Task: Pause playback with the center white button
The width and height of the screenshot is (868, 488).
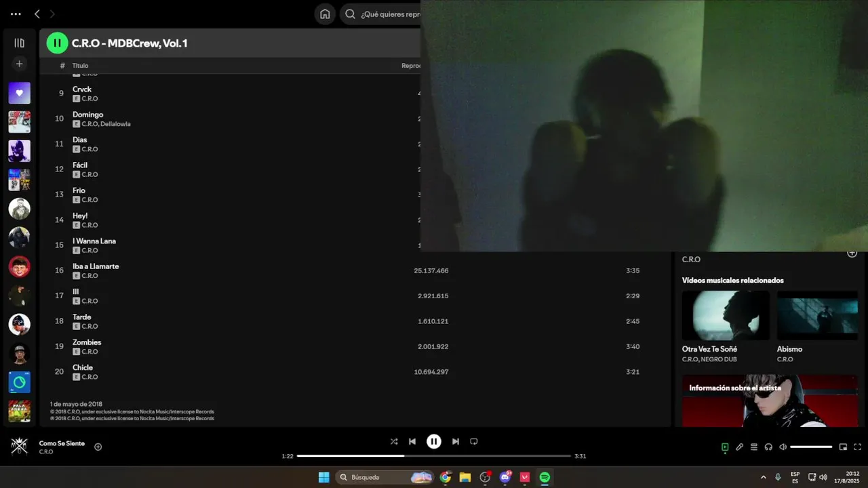Action: [434, 441]
